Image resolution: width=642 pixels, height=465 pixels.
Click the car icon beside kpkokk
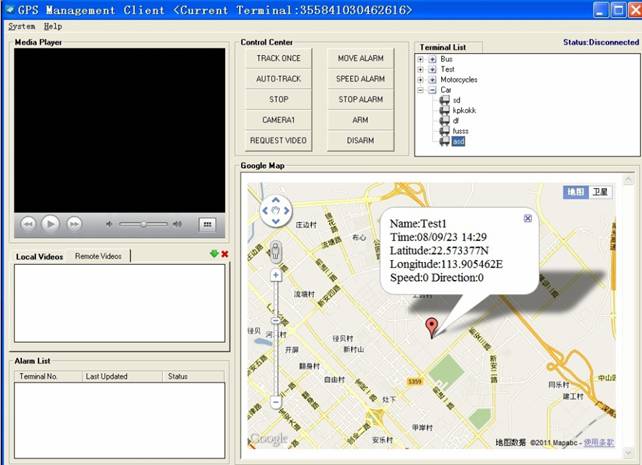[x=444, y=110]
